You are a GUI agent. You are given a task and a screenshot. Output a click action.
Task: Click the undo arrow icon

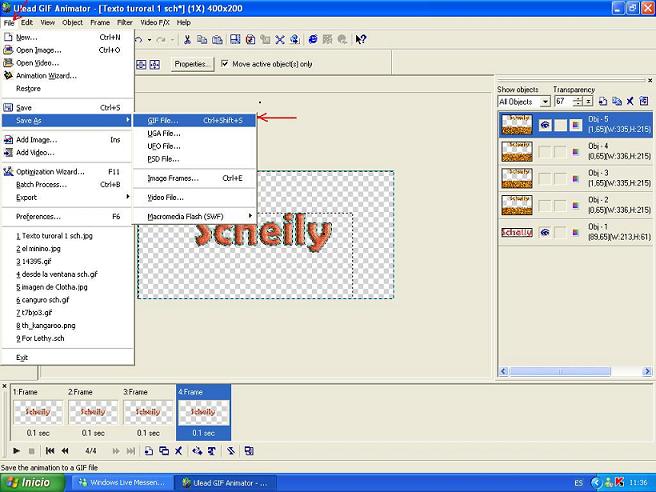[138, 40]
